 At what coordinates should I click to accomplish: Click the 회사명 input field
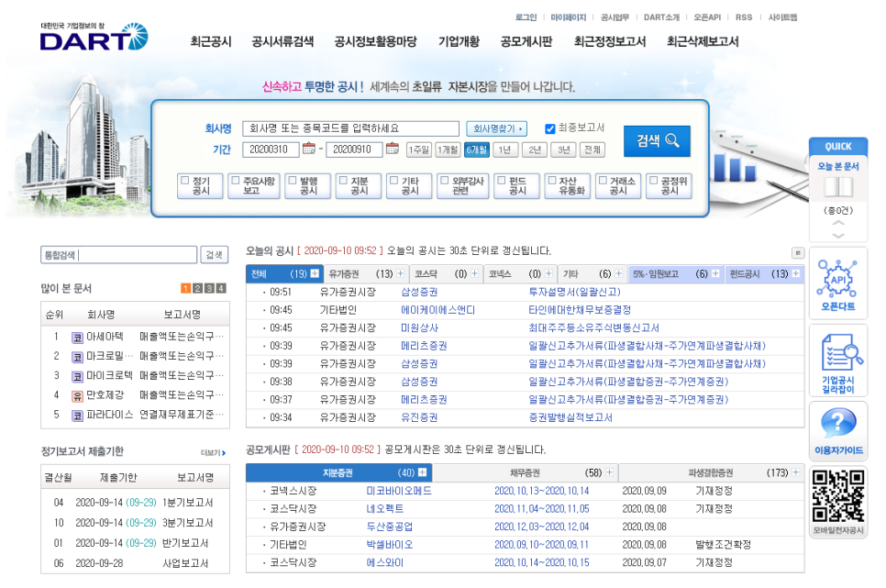click(350, 128)
